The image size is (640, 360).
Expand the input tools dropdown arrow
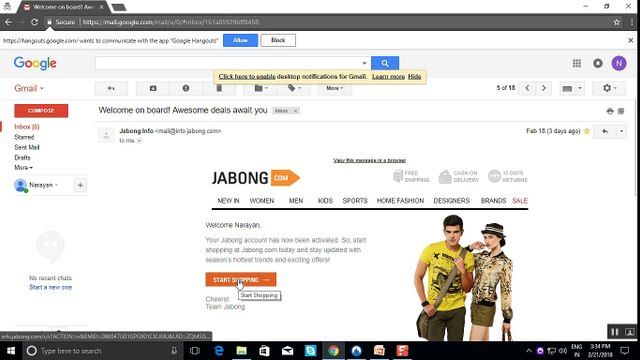(580, 88)
